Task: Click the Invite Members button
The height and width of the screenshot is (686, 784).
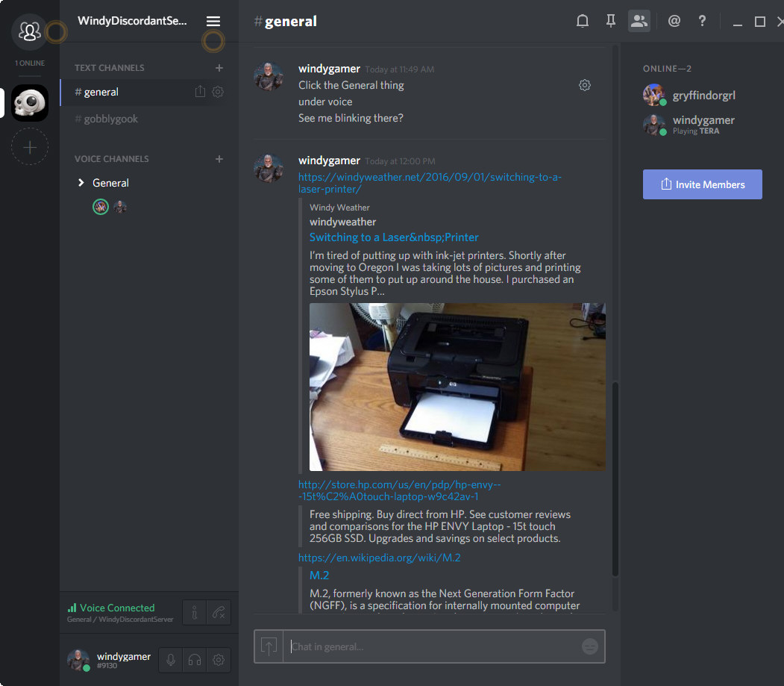Action: point(702,184)
